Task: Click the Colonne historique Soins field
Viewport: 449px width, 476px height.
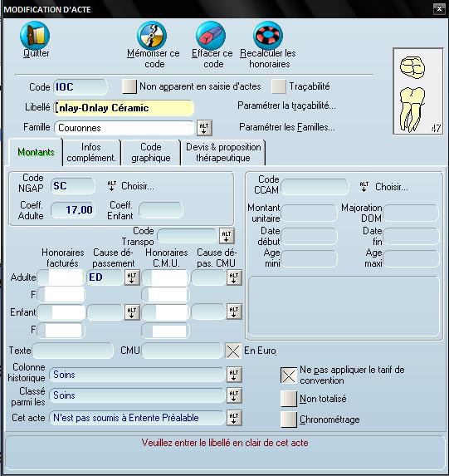Action: point(137,375)
